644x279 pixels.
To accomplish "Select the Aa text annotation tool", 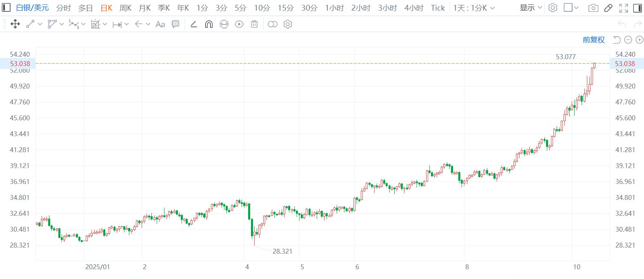I will click(160, 24).
